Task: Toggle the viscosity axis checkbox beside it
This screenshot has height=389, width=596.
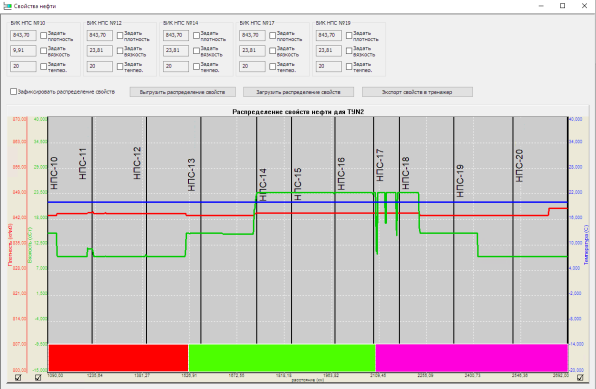Action: [38, 378]
